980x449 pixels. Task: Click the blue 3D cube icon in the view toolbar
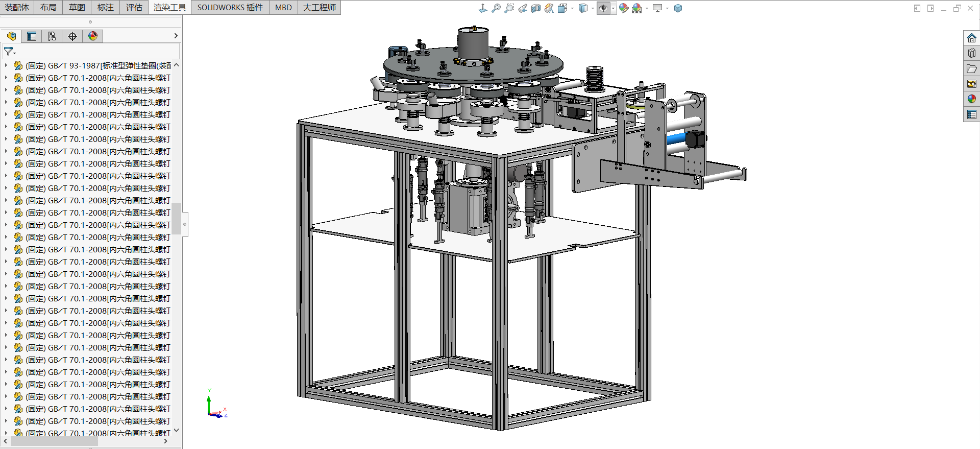(678, 8)
